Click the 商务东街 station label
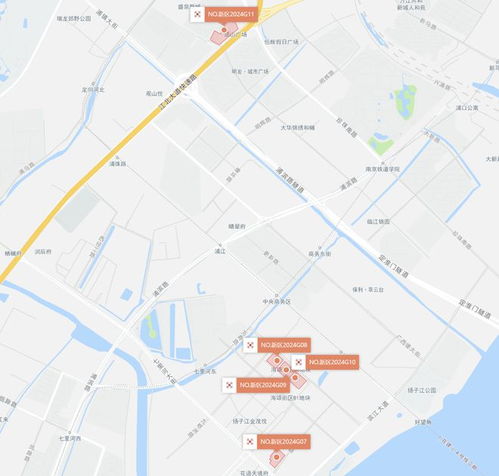This screenshot has height=476, width=499. [x=320, y=254]
